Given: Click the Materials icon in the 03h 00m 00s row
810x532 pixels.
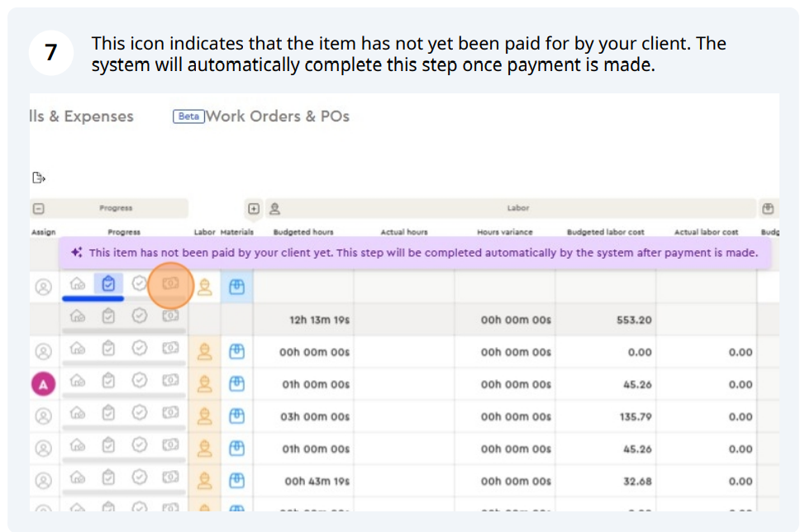Looking at the screenshot, I should click(237, 416).
